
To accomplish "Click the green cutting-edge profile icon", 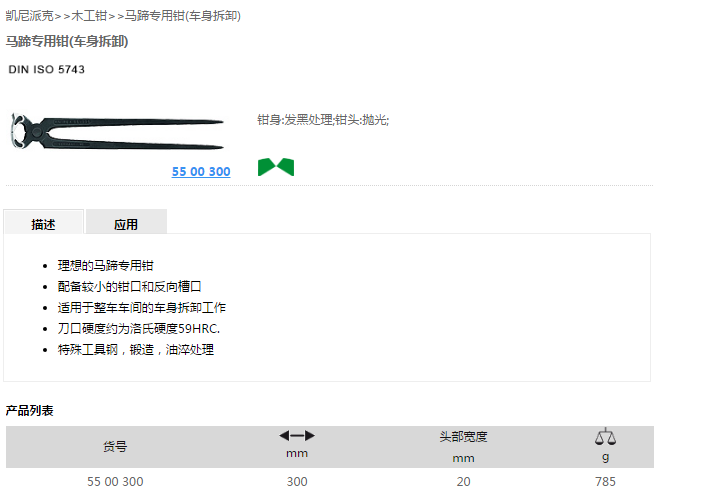I will point(276,167).
